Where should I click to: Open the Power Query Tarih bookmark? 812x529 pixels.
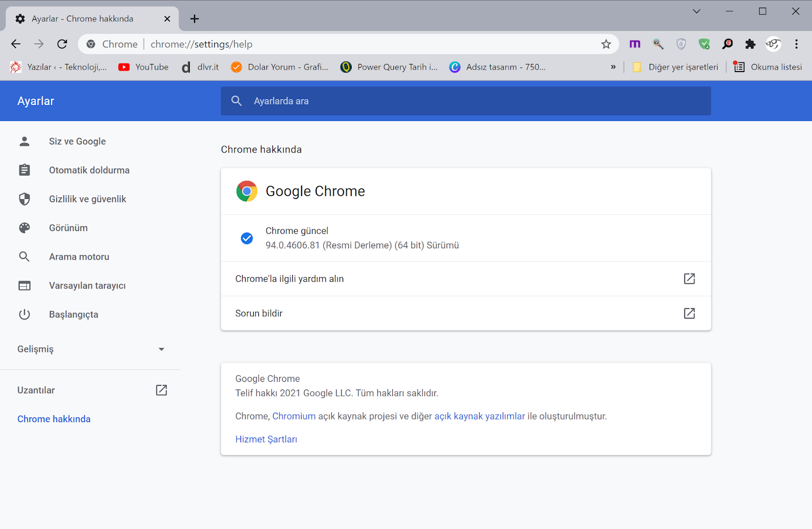[x=389, y=67]
